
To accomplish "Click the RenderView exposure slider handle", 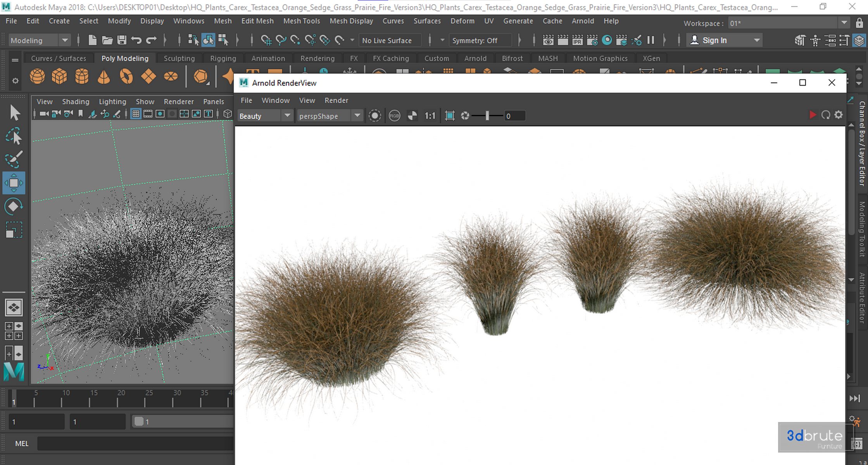I will [487, 116].
